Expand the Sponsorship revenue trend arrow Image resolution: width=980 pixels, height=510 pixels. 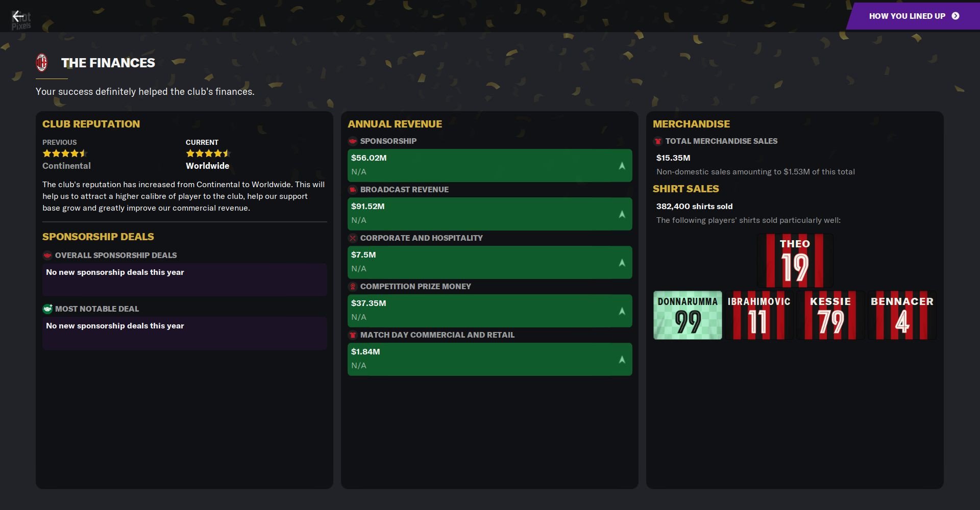(x=622, y=165)
